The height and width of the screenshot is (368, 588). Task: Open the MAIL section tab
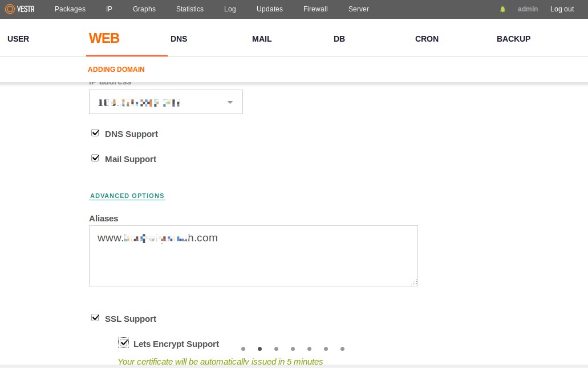(x=262, y=39)
